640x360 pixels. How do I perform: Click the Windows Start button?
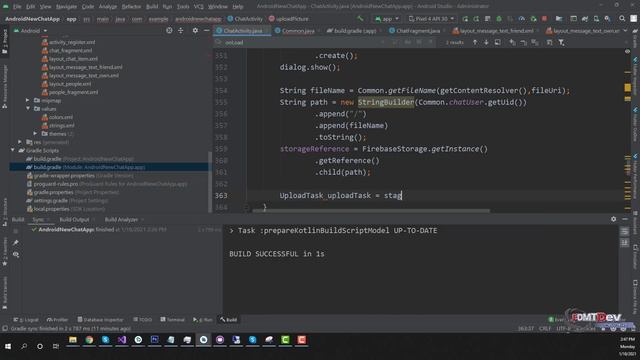8,346
